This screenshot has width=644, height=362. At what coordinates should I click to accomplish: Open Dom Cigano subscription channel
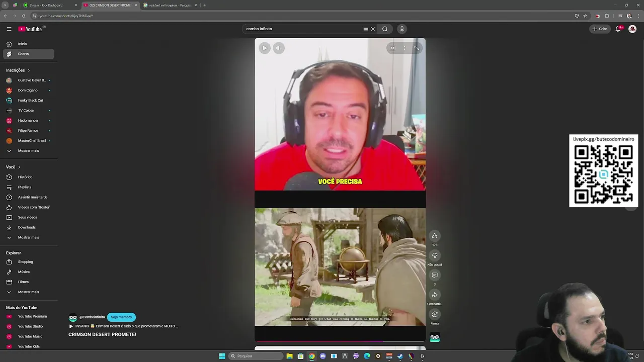pyautogui.click(x=29, y=90)
